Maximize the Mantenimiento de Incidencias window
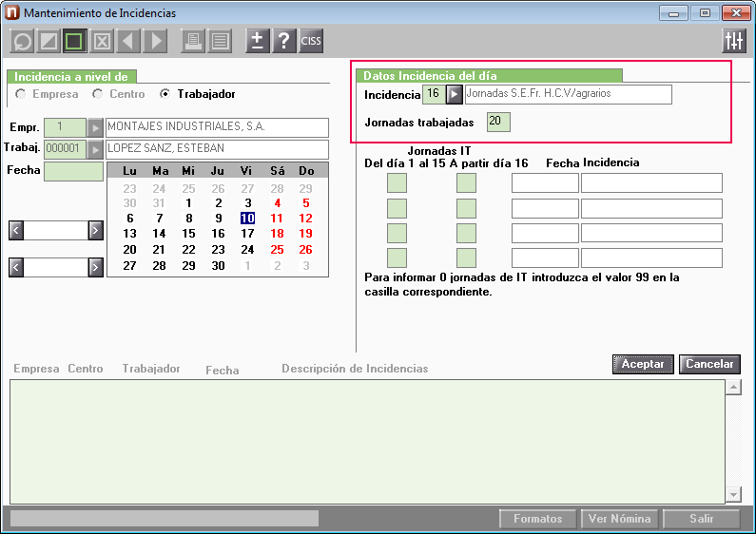756x534 pixels. click(x=705, y=13)
